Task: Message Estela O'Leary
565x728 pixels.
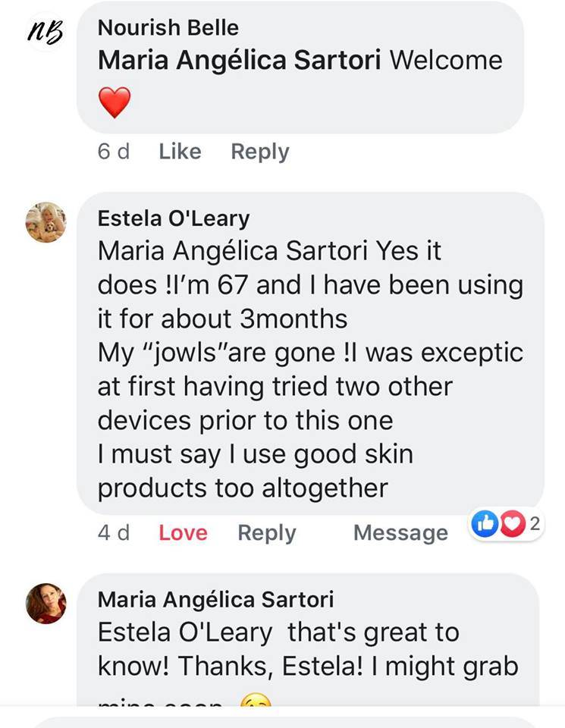Action: 400,532
